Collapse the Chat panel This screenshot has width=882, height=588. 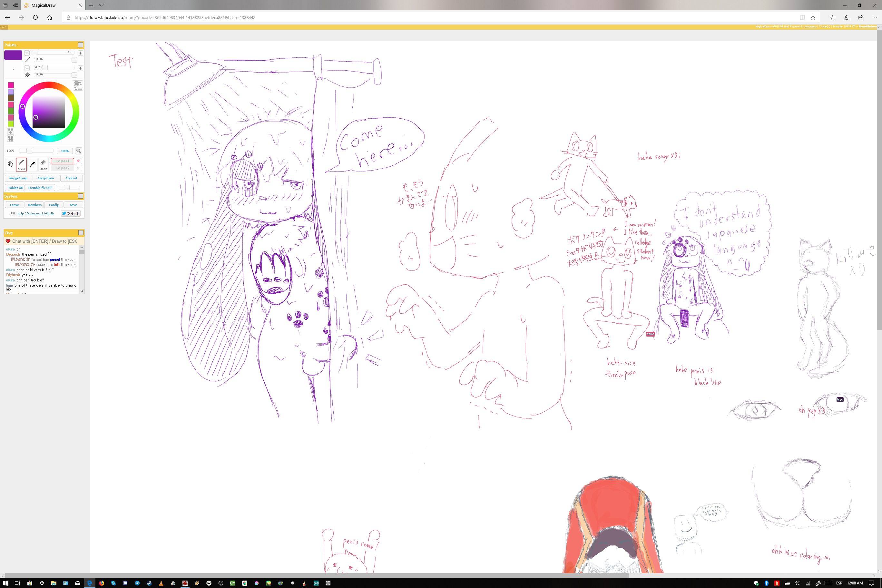pyautogui.click(x=80, y=233)
